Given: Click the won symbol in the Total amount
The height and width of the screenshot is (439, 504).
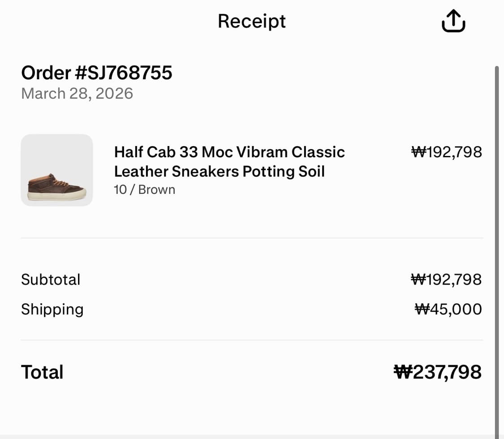Looking at the screenshot, I should 402,372.
